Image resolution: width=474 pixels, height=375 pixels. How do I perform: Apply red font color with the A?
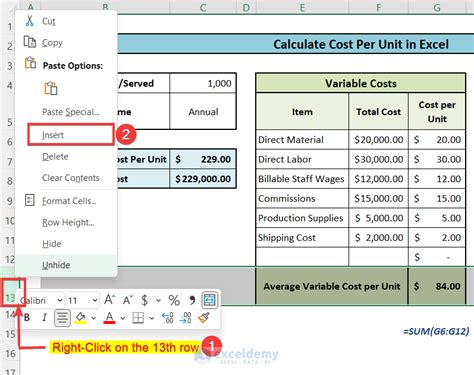[109, 318]
